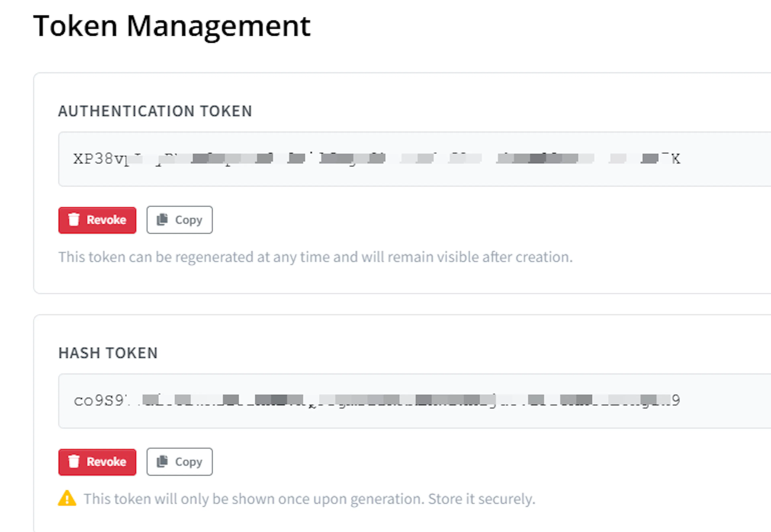Click the Store it securely warning text
771x532 pixels.
pyautogui.click(x=482, y=499)
